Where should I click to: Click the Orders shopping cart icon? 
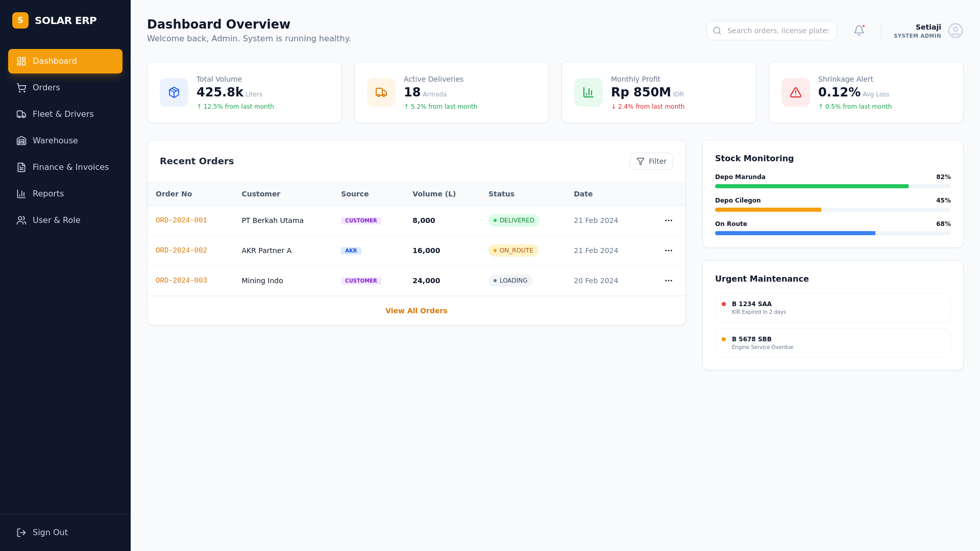click(x=21, y=88)
